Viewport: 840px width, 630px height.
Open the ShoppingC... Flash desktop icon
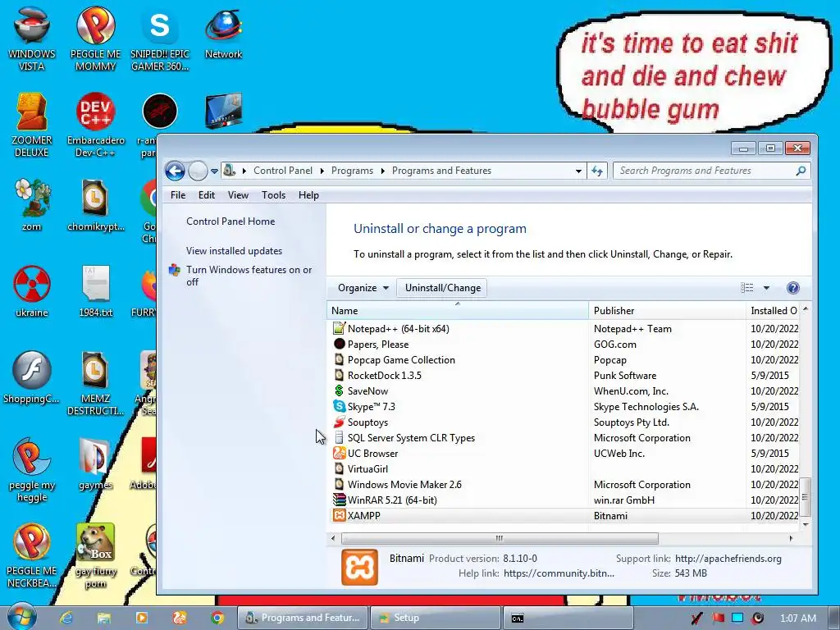[32, 377]
